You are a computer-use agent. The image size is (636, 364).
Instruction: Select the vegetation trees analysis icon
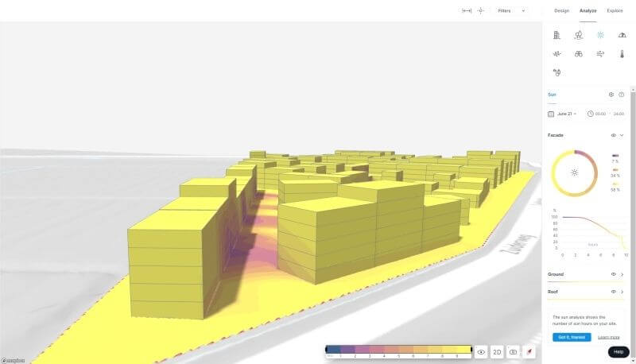[579, 35]
